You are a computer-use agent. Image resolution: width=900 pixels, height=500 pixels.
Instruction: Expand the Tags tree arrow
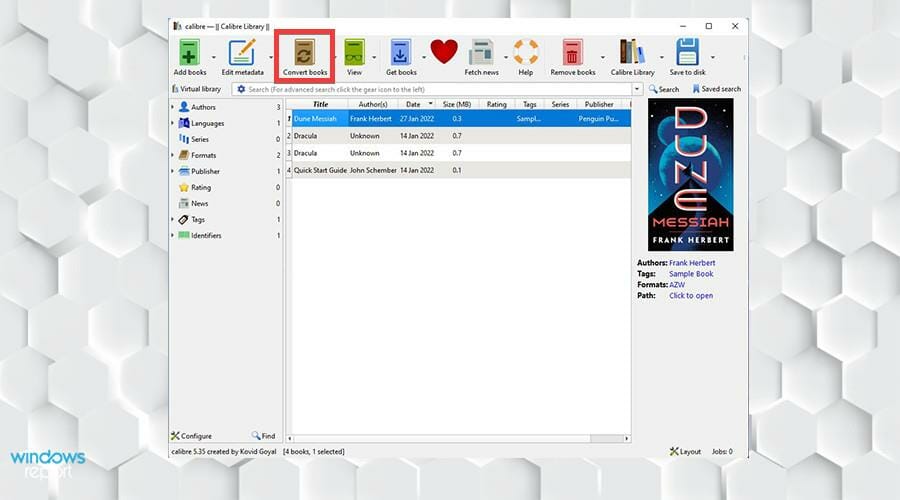pyautogui.click(x=172, y=219)
